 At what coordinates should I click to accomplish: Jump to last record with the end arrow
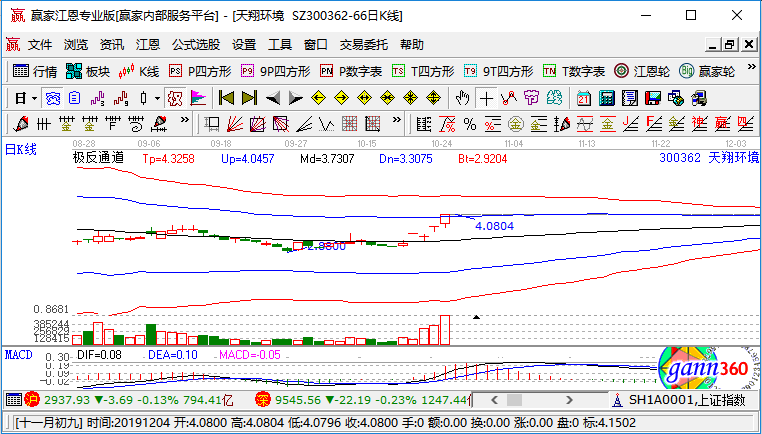pos(249,99)
